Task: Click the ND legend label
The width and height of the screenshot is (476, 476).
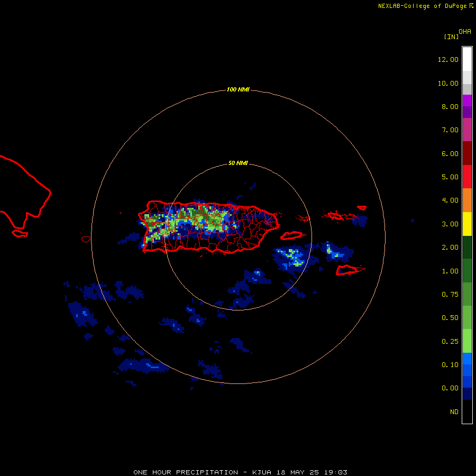Action: click(x=454, y=412)
